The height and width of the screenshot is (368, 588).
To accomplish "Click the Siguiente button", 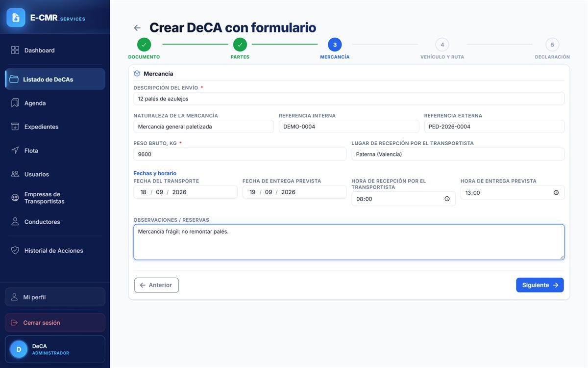I will tap(540, 285).
